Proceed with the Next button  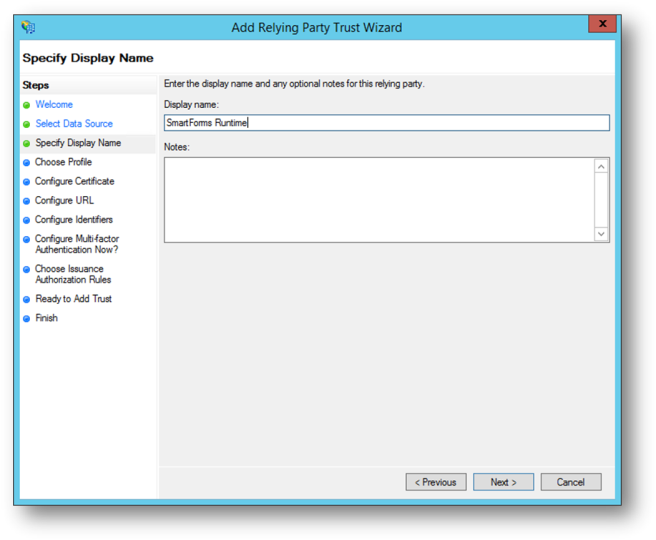coord(503,482)
